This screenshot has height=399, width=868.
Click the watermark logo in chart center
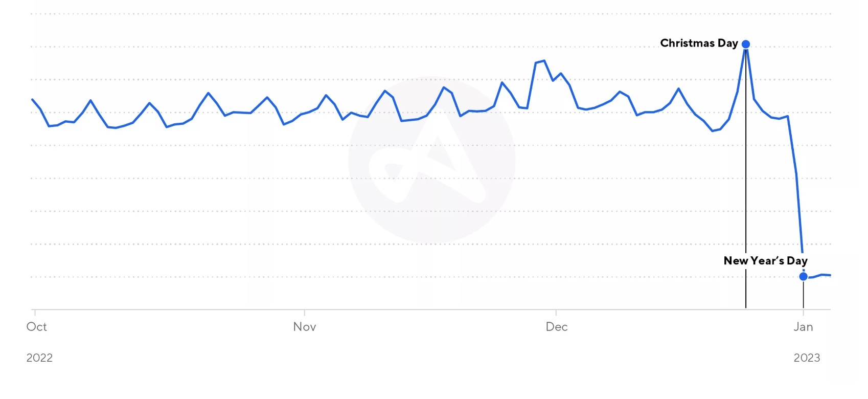click(431, 160)
